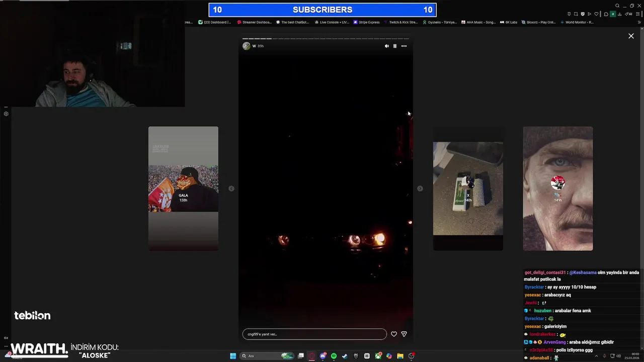
Task: Click the sidebar settings gear icon
Action: click(6, 114)
